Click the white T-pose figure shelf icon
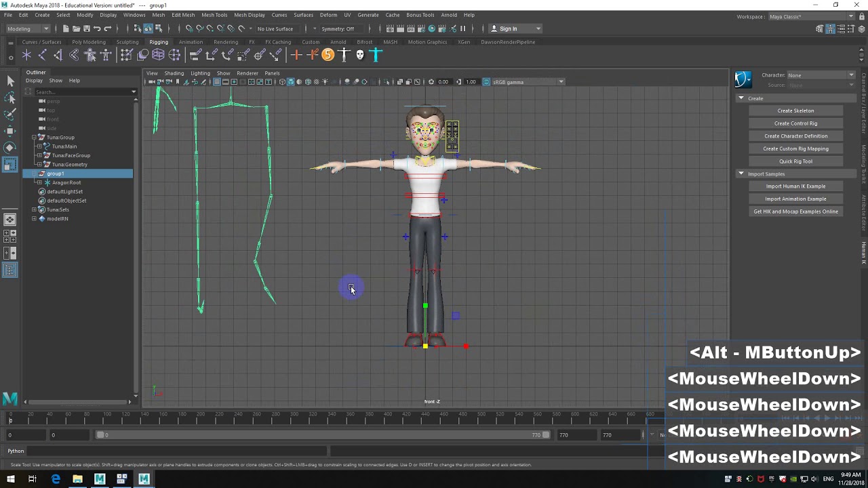Image resolution: width=868 pixels, height=488 pixels. pyautogui.click(x=344, y=55)
